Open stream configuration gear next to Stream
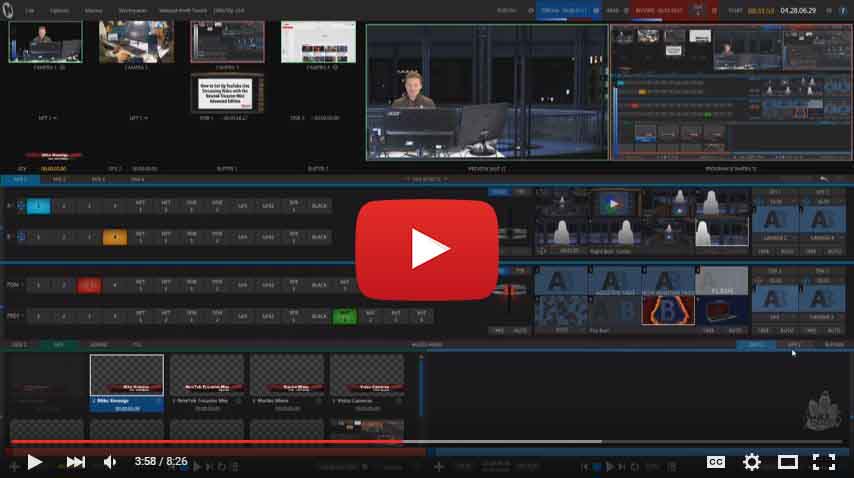Screen dimensions: 854x478 (596, 10)
